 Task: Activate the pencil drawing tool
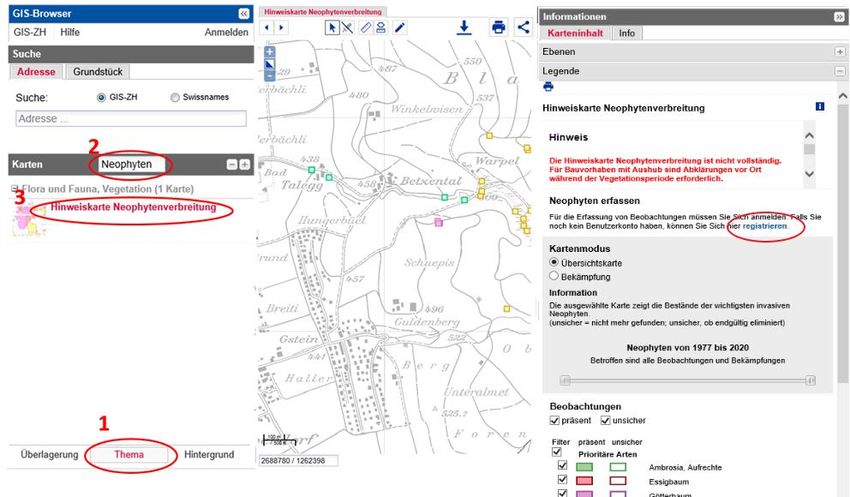399,28
